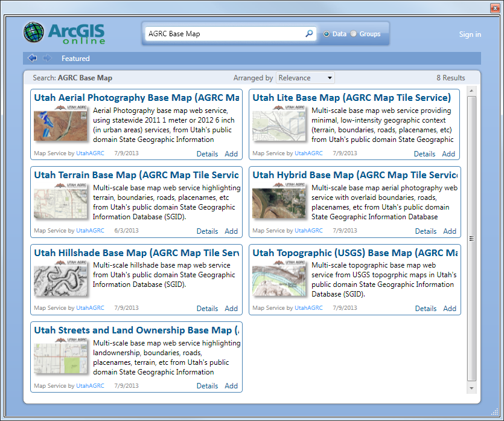The width and height of the screenshot is (504, 421).
Task: Open UtahAGRC owner link on Topographic card
Action: (309, 308)
